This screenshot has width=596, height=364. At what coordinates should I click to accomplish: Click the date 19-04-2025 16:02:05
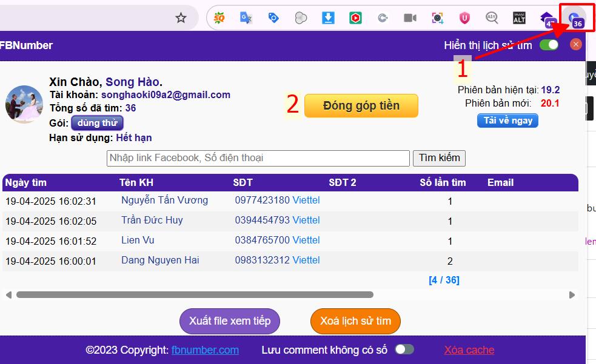51,221
